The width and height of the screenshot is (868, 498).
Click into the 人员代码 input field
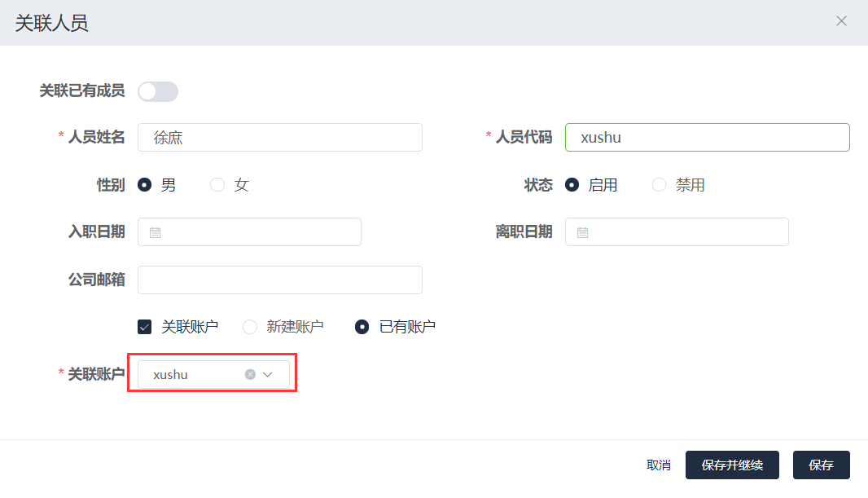click(707, 138)
